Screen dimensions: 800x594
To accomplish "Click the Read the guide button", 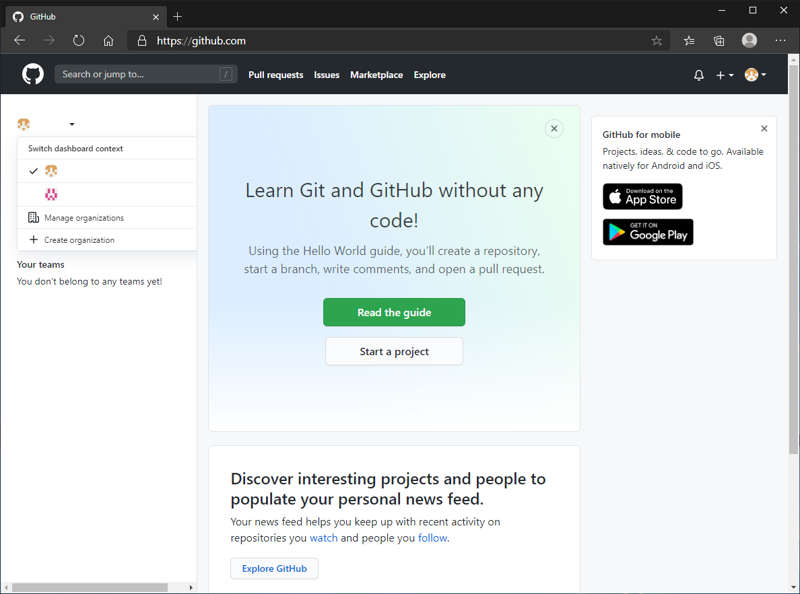I will [x=393, y=312].
